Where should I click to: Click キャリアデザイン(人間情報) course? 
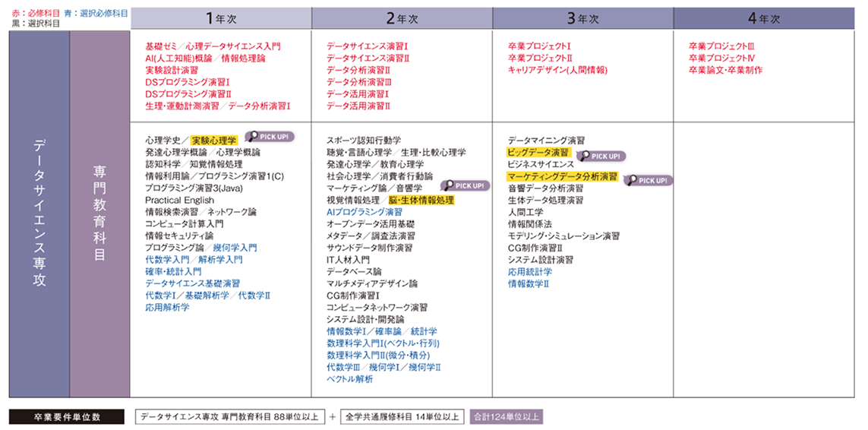558,71
